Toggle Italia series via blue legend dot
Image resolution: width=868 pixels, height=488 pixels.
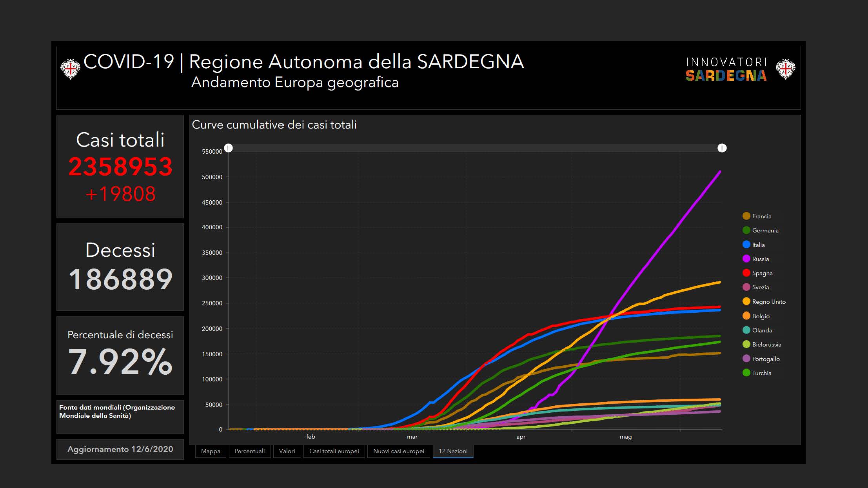[746, 245]
